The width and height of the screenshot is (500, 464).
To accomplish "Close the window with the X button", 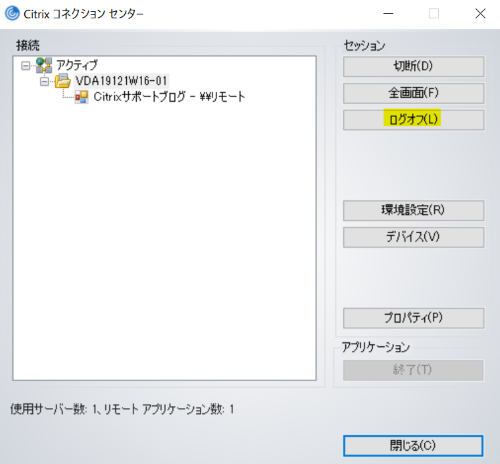I will click(x=480, y=14).
